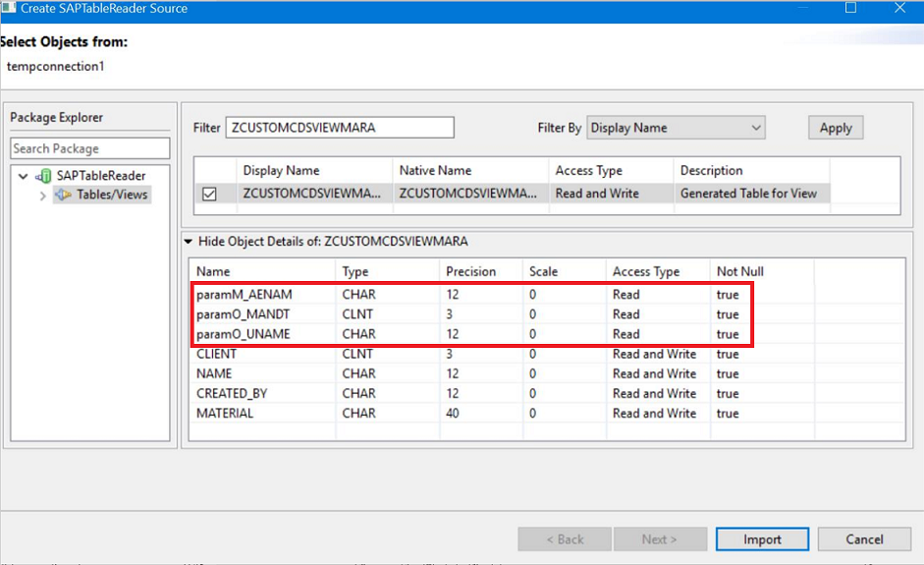This screenshot has height=565, width=924.
Task: Click the Precision column header in details
Action: (471, 271)
